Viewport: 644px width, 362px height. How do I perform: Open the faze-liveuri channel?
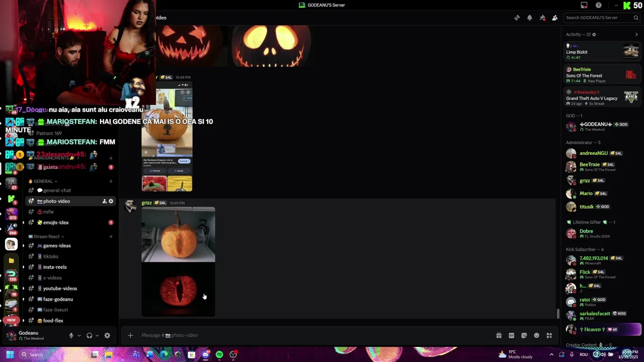[70, 310]
